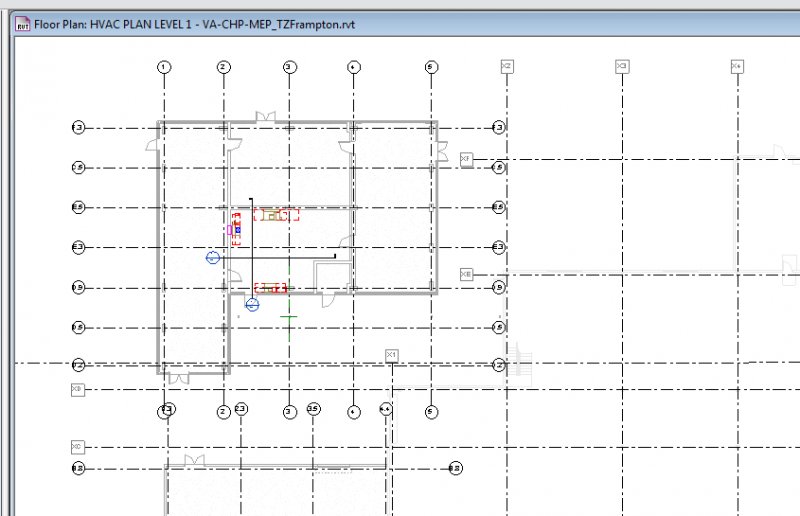
Task: Select the vertical red dashed unit
Action: pos(236,230)
